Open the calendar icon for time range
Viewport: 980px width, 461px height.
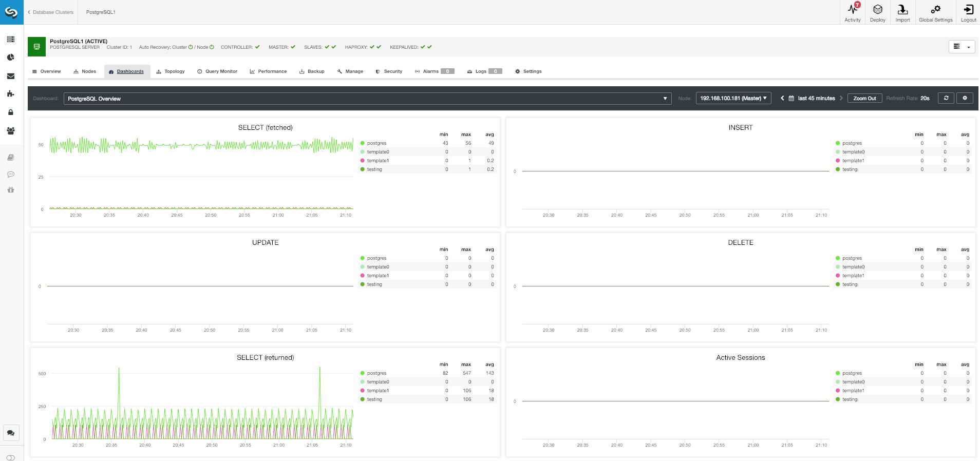click(x=791, y=98)
